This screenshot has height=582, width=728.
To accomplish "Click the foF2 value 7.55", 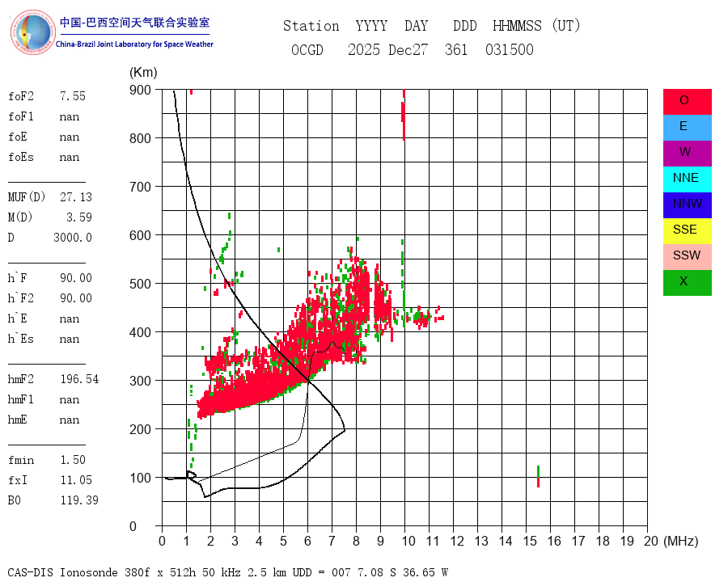I will (x=73, y=96).
